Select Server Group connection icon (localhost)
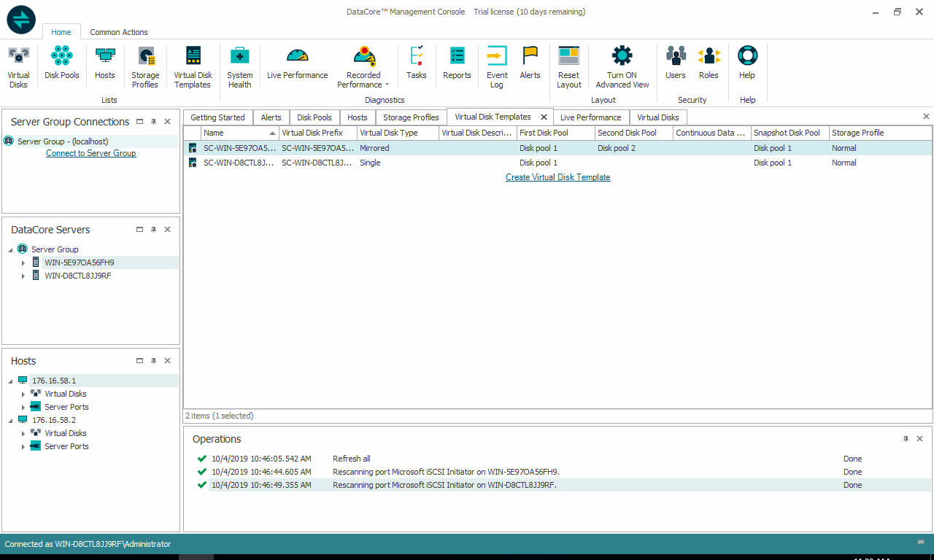This screenshot has height=560, width=934. pos(9,141)
